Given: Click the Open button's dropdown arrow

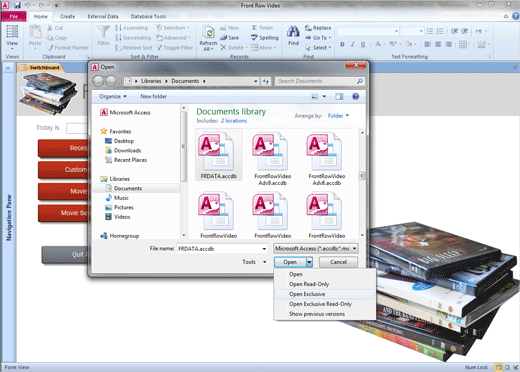Looking at the screenshot, I should [309, 262].
